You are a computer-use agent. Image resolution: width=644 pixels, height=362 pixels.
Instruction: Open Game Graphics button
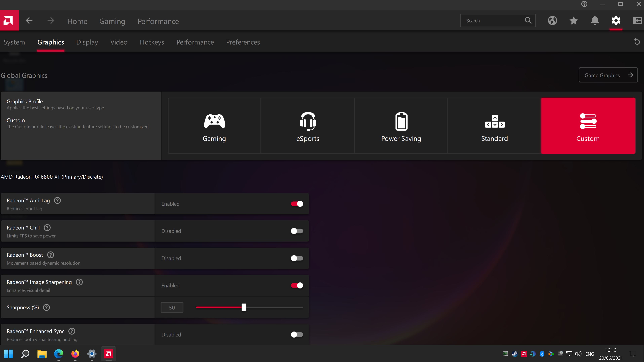(x=608, y=75)
